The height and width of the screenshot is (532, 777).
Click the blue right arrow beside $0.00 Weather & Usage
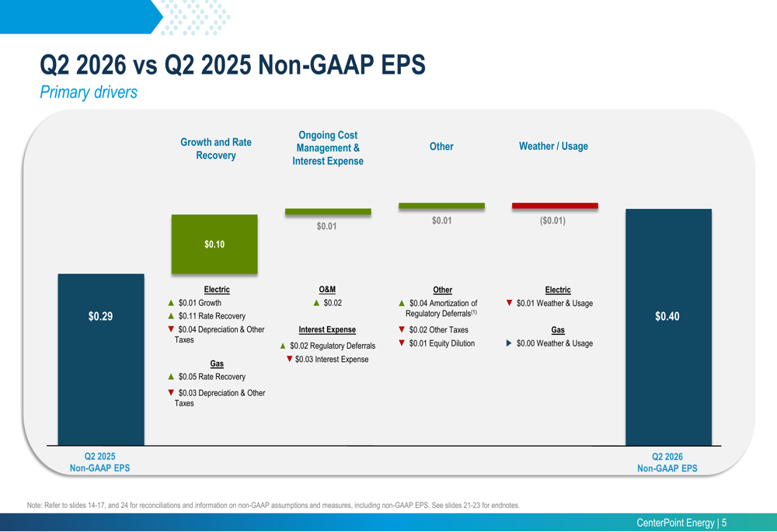[x=509, y=342]
